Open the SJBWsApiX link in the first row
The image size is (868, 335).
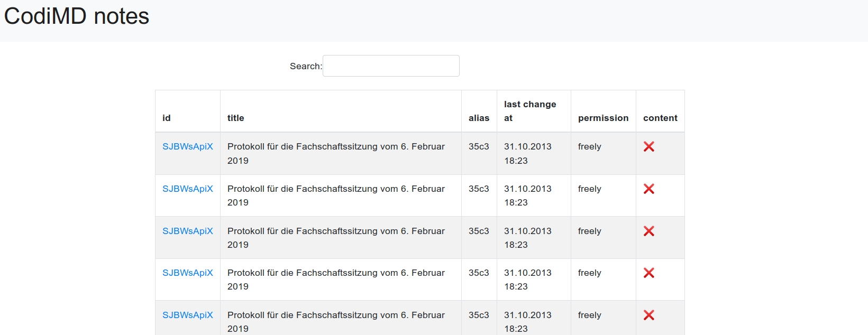(187, 147)
